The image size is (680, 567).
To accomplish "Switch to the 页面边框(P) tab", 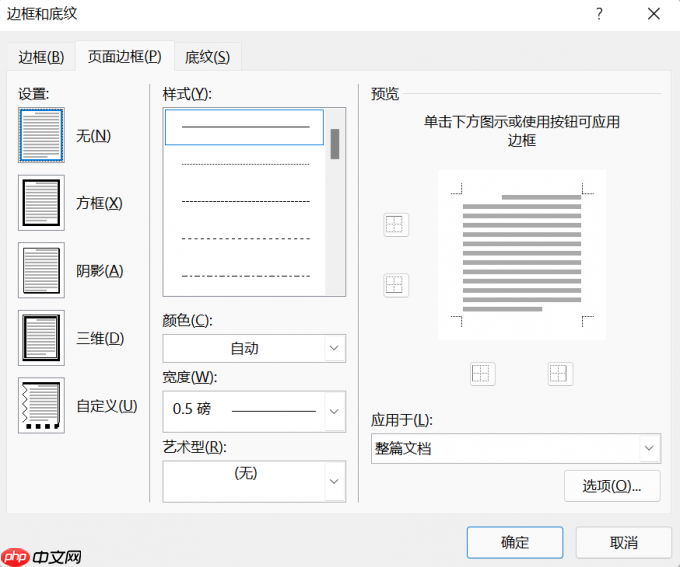I will coord(124,56).
